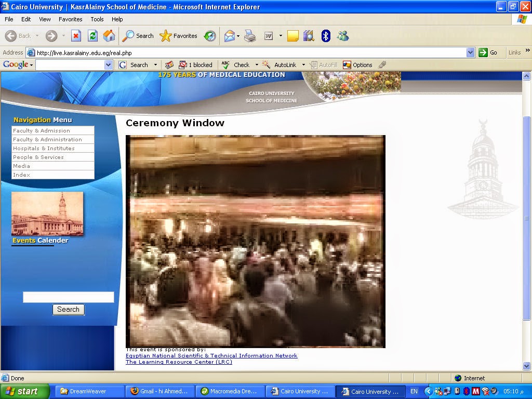The height and width of the screenshot is (399, 532).
Task: Click the Forward arrow in the toolbar
Action: [x=51, y=36]
